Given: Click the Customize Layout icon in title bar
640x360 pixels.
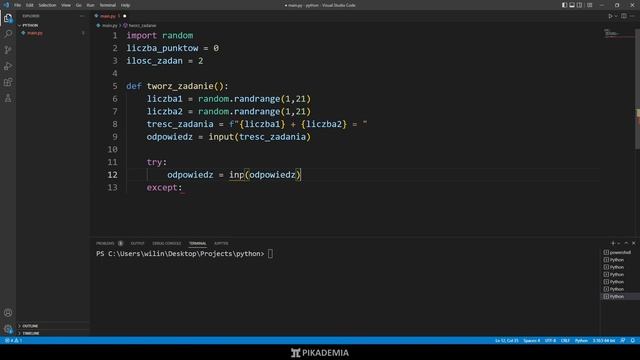Looking at the screenshot, I should 589,5.
